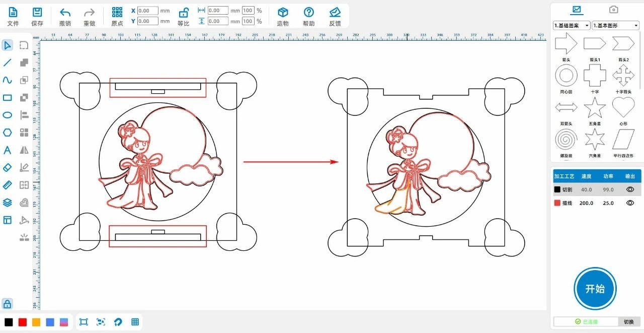This screenshot has height=333, width=644.
Task: Toggle the aspect ratio lock
Action: click(184, 13)
